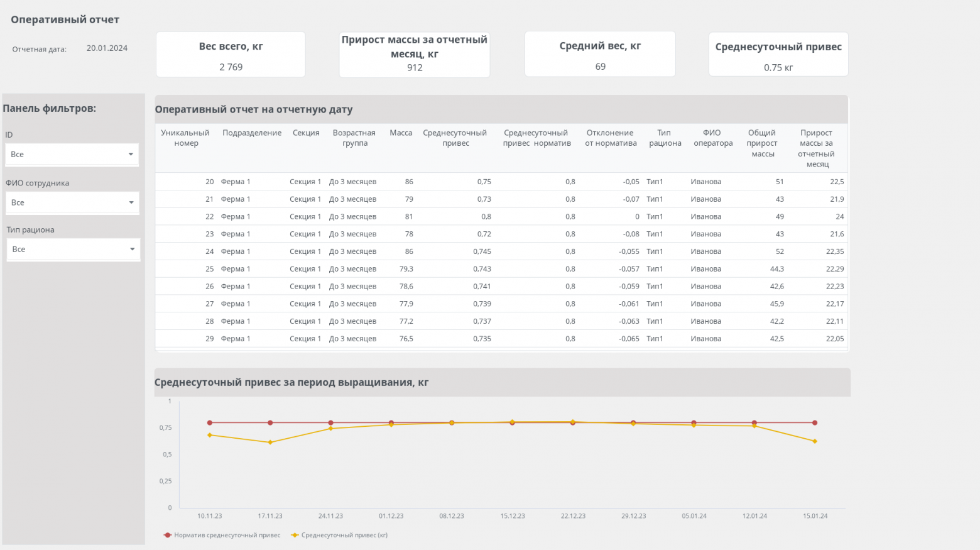Click the Средний вес, кг indicator card
This screenshot has width=980, height=550.
click(600, 55)
